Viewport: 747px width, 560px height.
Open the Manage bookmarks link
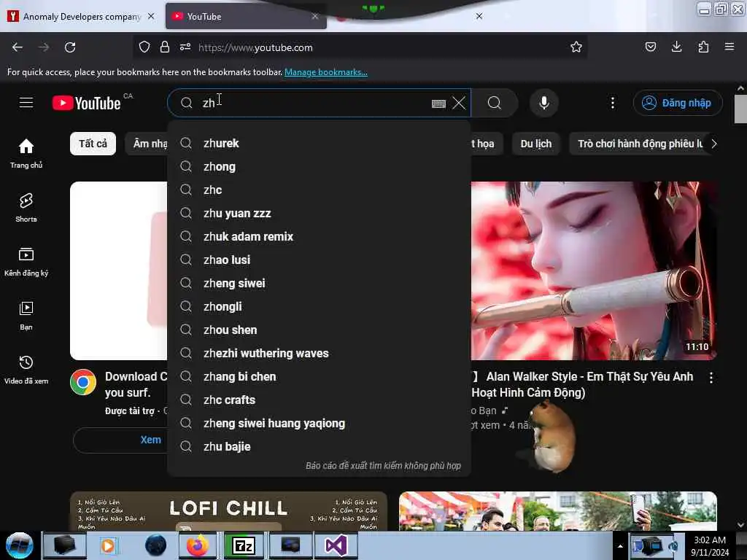(326, 72)
